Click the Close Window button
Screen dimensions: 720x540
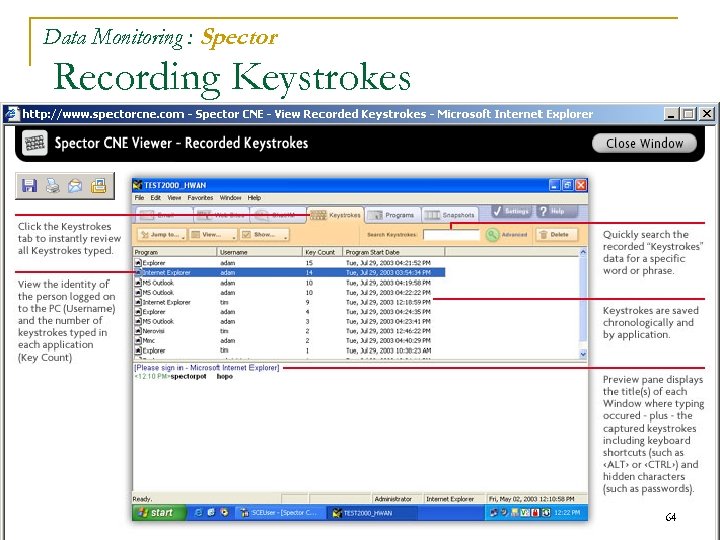644,143
